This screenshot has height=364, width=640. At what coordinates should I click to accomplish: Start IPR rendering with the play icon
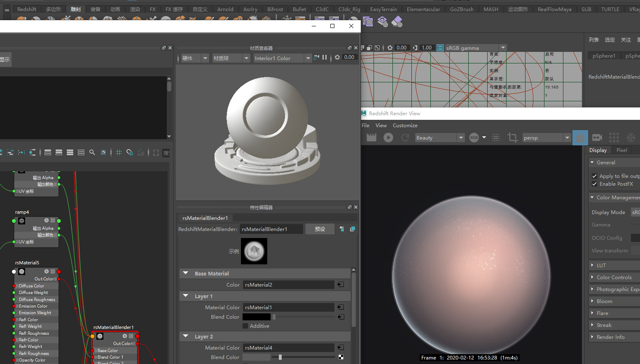(x=388, y=138)
